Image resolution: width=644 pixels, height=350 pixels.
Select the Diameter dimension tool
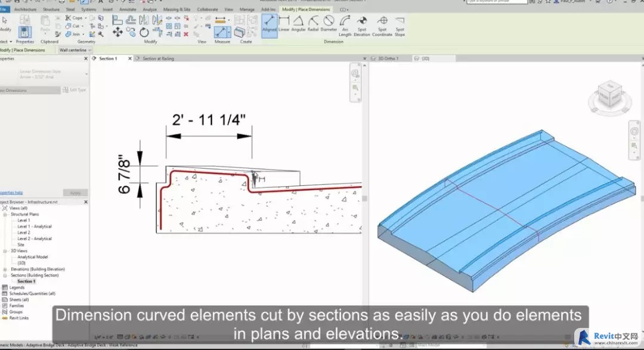pos(329,24)
